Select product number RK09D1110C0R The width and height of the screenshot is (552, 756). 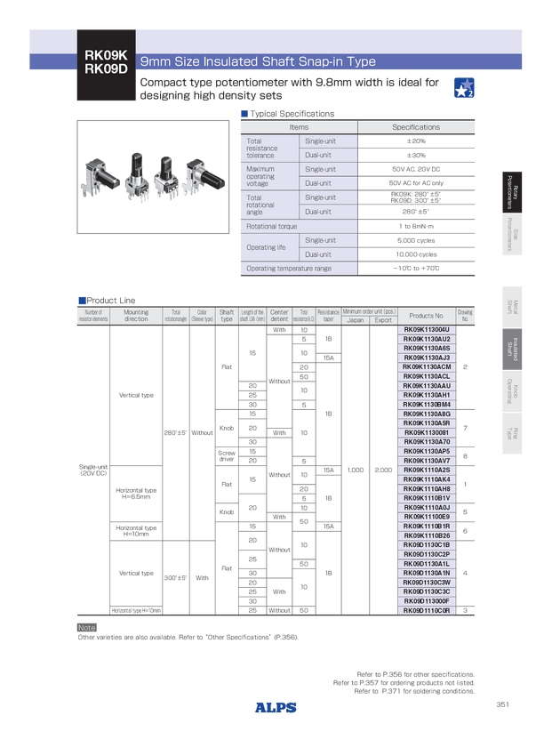pyautogui.click(x=427, y=610)
